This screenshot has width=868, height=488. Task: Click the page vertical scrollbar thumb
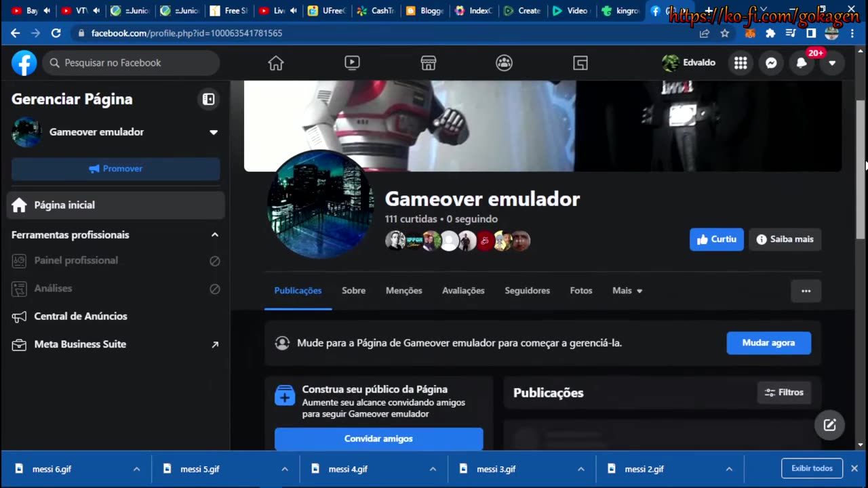[x=861, y=169]
